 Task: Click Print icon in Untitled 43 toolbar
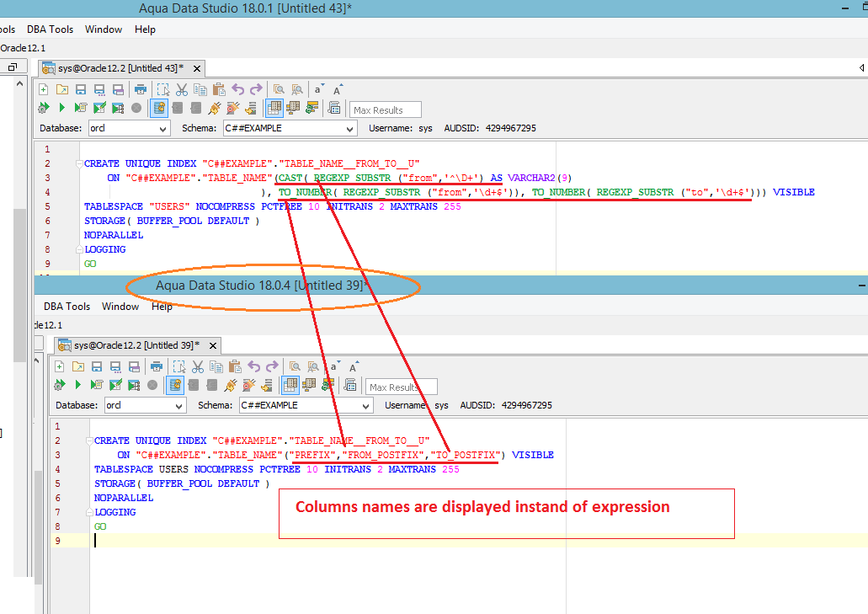click(x=141, y=89)
